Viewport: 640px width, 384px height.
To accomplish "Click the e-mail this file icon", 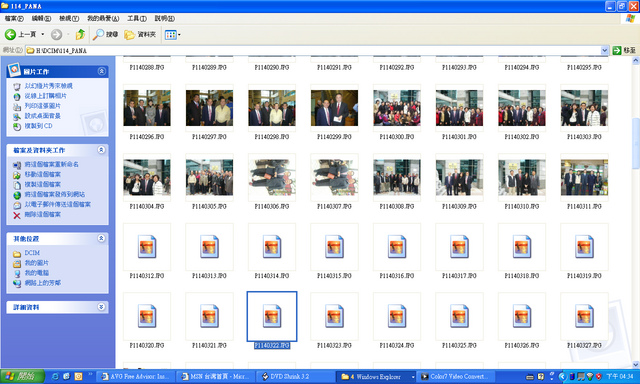I will tap(17, 205).
